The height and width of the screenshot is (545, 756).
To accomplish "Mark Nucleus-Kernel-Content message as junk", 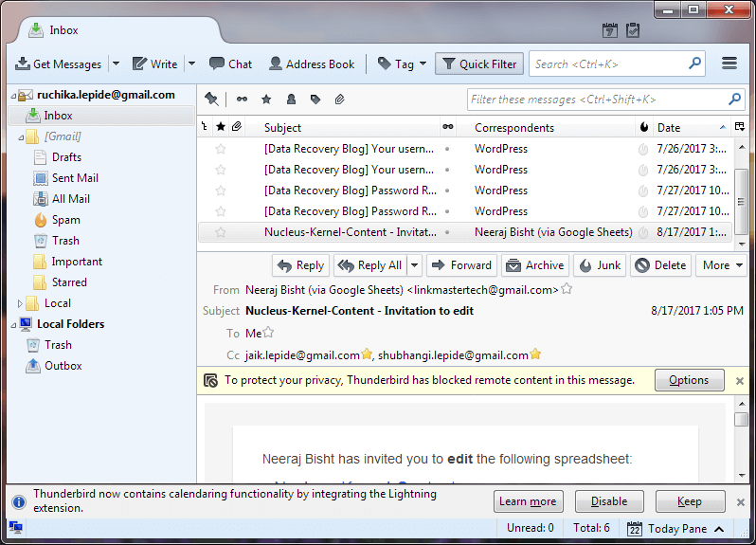I will (x=643, y=232).
